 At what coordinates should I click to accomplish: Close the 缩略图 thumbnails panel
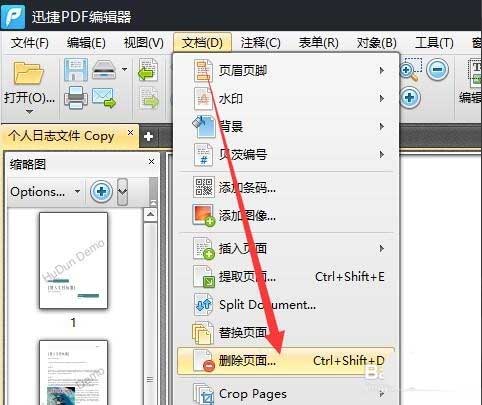point(151,162)
